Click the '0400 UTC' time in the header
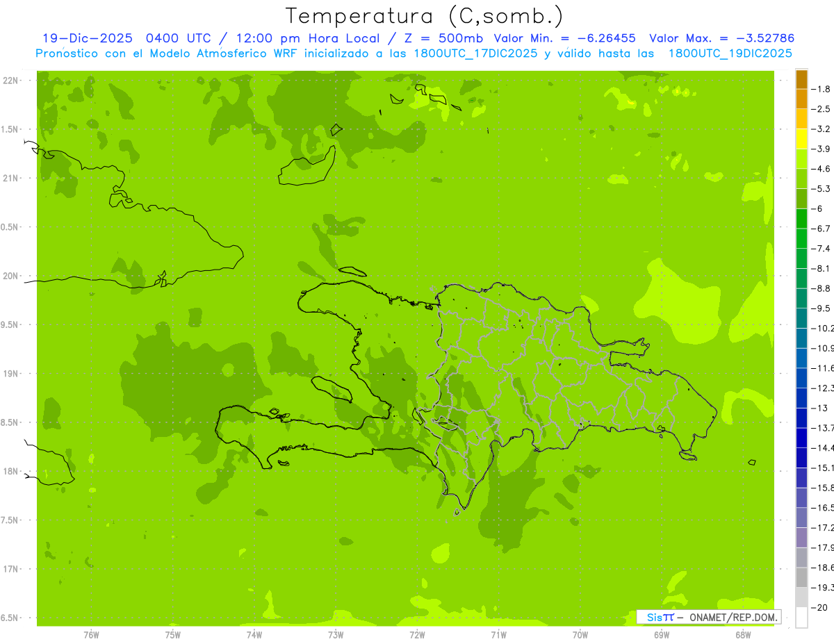The width and height of the screenshot is (834, 644). coord(179,38)
